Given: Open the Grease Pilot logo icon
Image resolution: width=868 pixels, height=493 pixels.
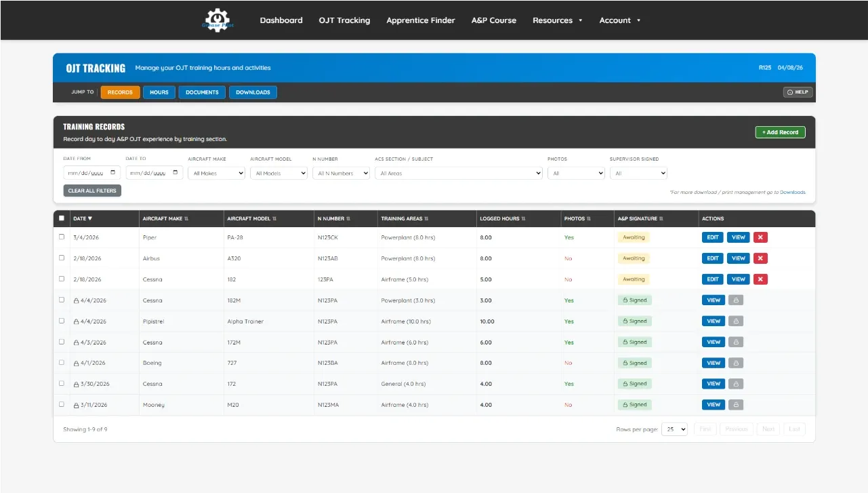Looking at the screenshot, I should (x=218, y=20).
